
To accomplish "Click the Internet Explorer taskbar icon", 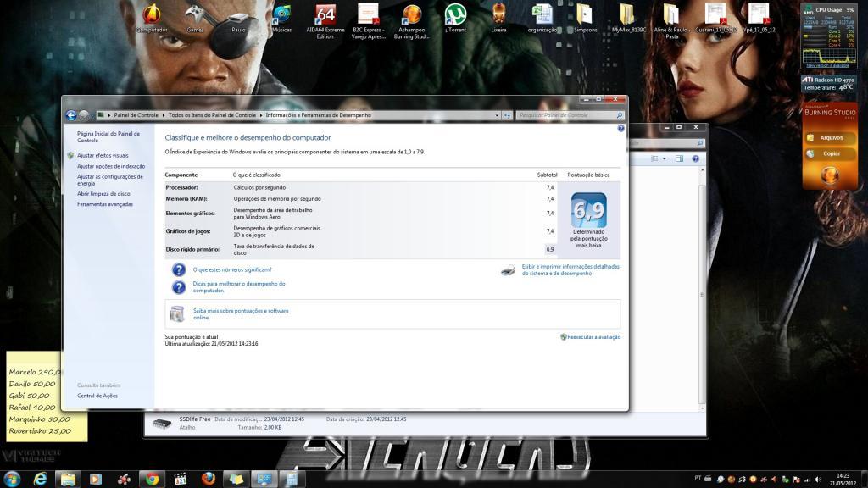I will click(x=40, y=479).
